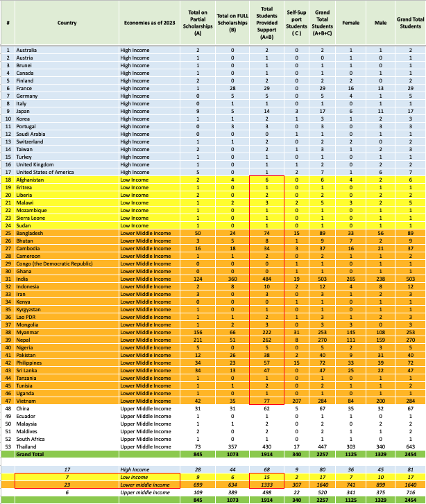Select the Sierra Leone cell
426x504 pixels.
click(67, 218)
